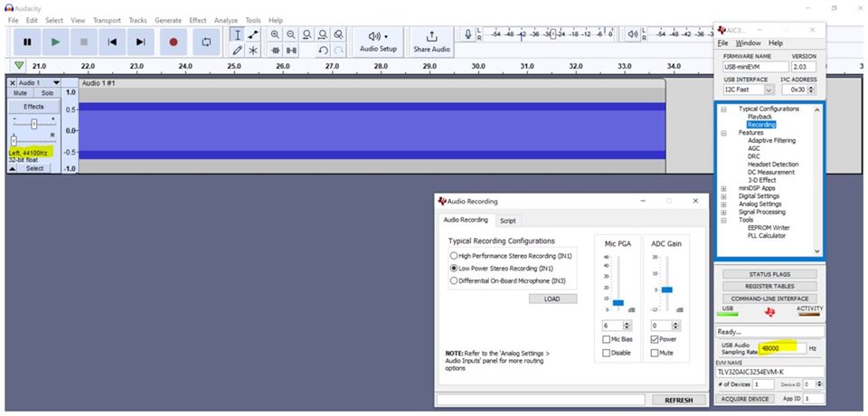Click the Mic PGA slider handle
The width and height of the screenshot is (868, 416).
pyautogui.click(x=618, y=302)
